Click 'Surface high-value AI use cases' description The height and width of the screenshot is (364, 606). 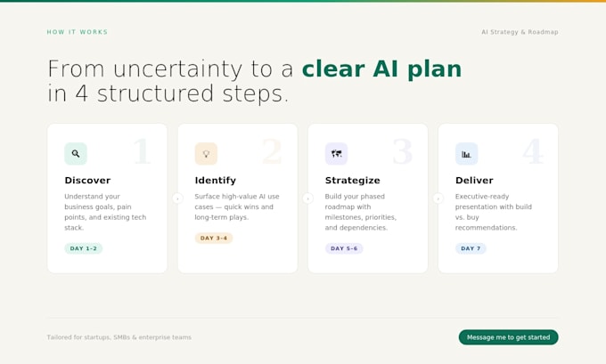[237, 206]
